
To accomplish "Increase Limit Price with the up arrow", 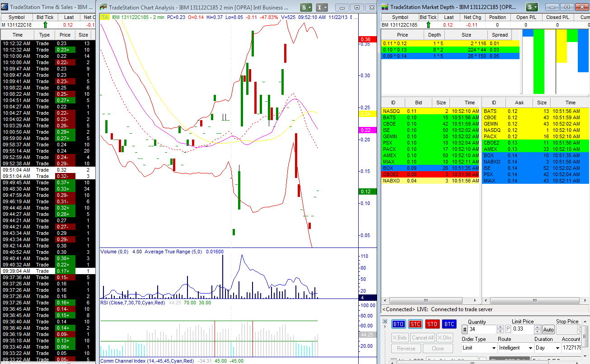I will (538, 327).
